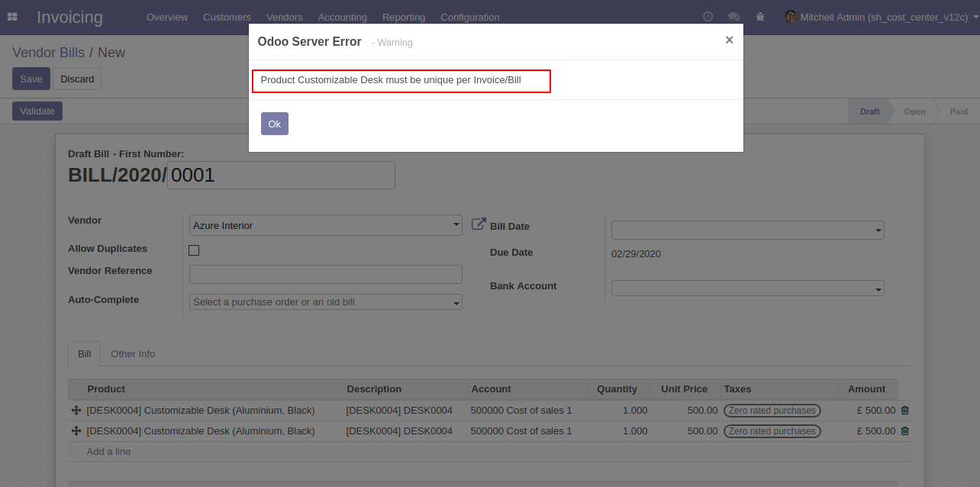Viewport: 980px width, 487px height.
Task: Open the conversations chat icon
Action: (x=733, y=17)
